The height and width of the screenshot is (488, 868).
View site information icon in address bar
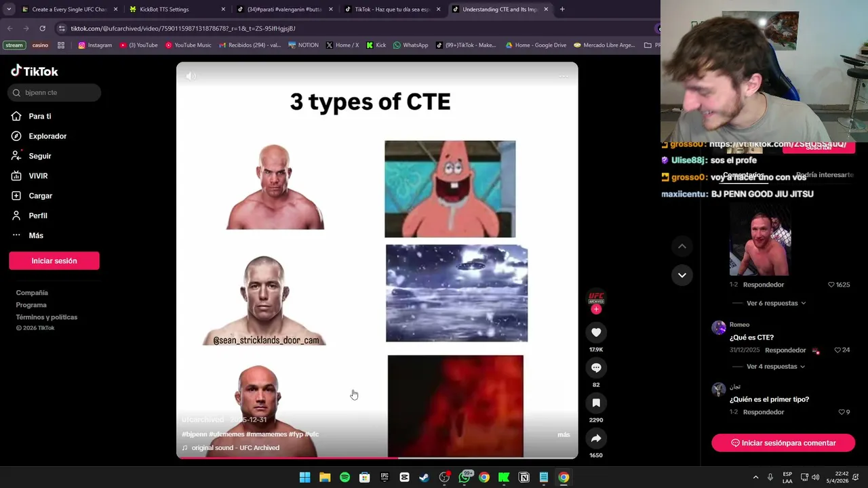(x=62, y=28)
